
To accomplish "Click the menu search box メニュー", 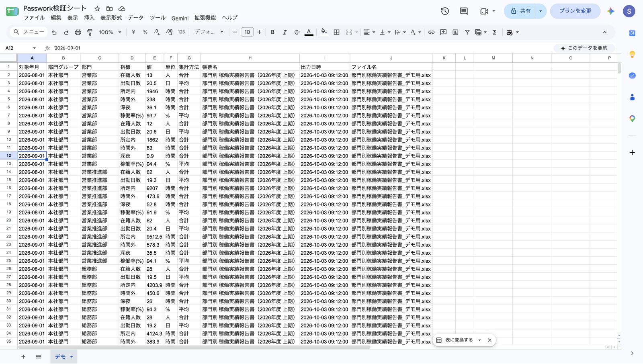I will [28, 32].
